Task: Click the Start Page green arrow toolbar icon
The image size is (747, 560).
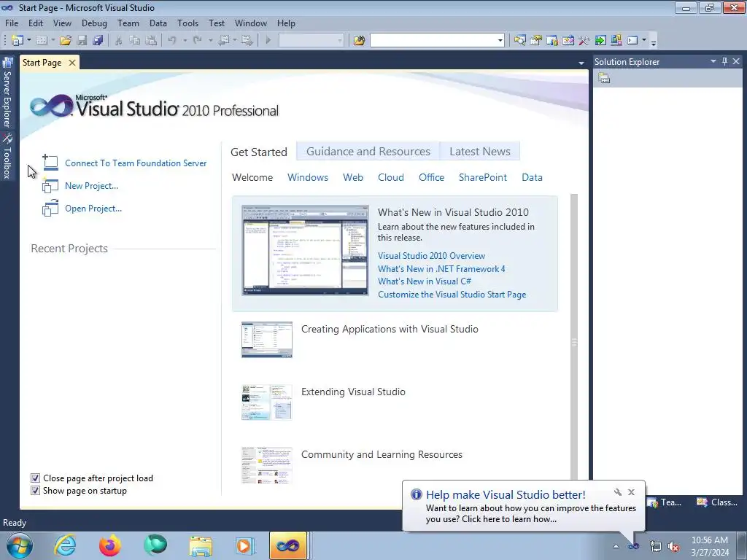Action: (x=600, y=41)
